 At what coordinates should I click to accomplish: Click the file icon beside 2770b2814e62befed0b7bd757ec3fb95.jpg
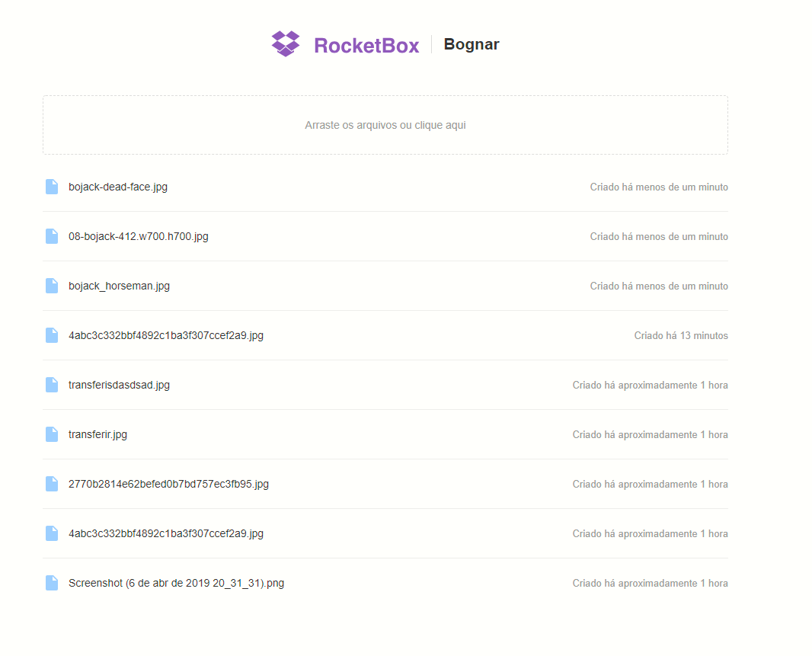(52, 484)
